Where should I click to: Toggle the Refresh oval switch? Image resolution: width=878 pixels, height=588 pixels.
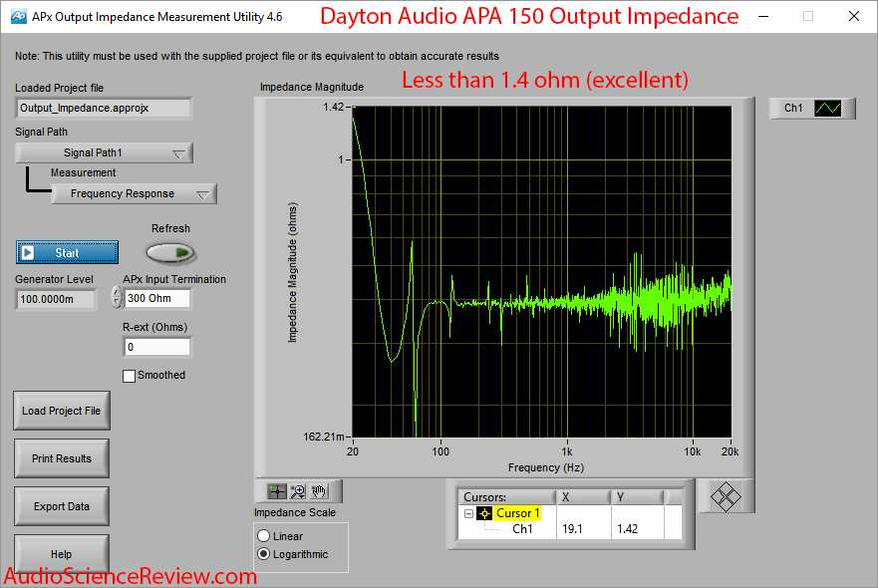coord(170,253)
